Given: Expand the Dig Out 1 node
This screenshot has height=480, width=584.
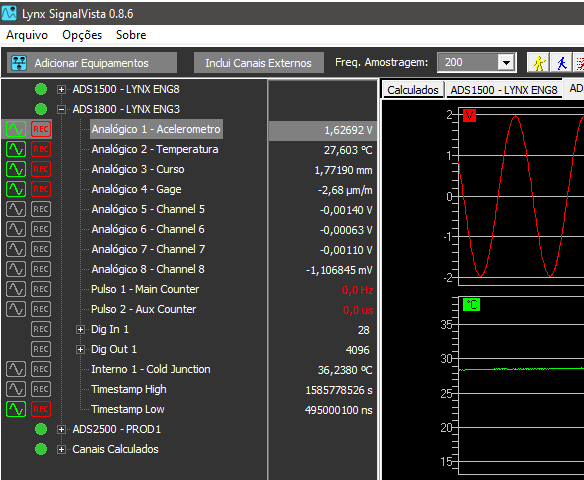Looking at the screenshot, I should click(80, 350).
